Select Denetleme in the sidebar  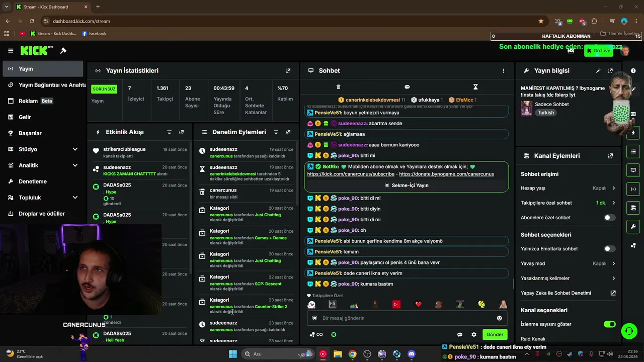tap(43, 182)
